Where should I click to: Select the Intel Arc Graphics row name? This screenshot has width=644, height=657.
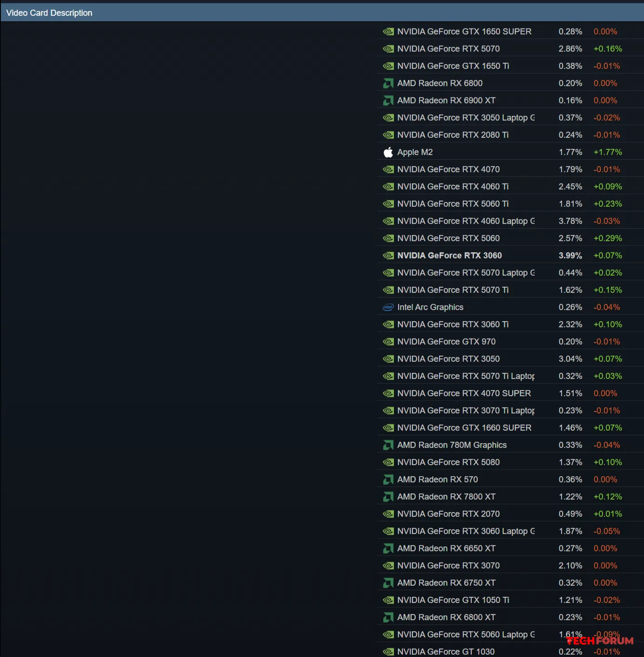click(430, 307)
